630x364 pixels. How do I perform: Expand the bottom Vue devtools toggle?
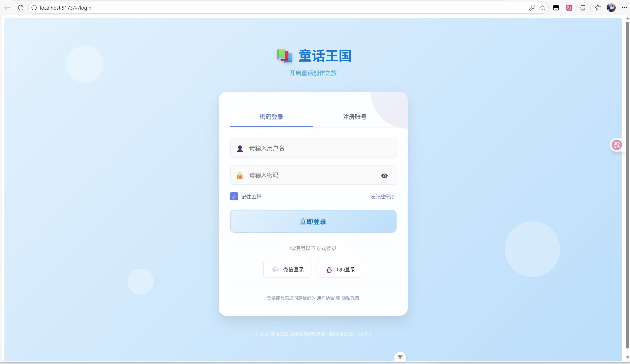(400, 357)
